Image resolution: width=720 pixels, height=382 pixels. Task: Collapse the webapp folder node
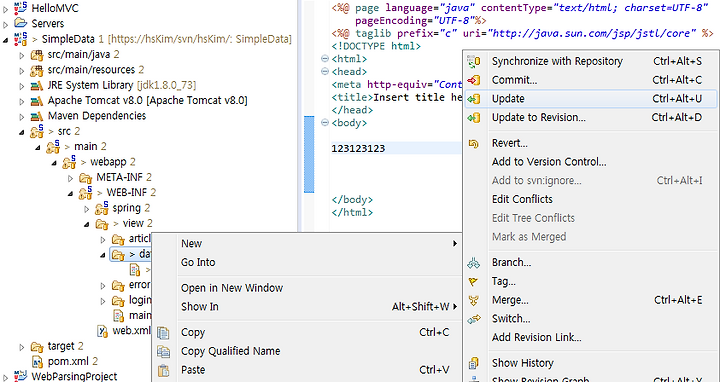(54, 163)
